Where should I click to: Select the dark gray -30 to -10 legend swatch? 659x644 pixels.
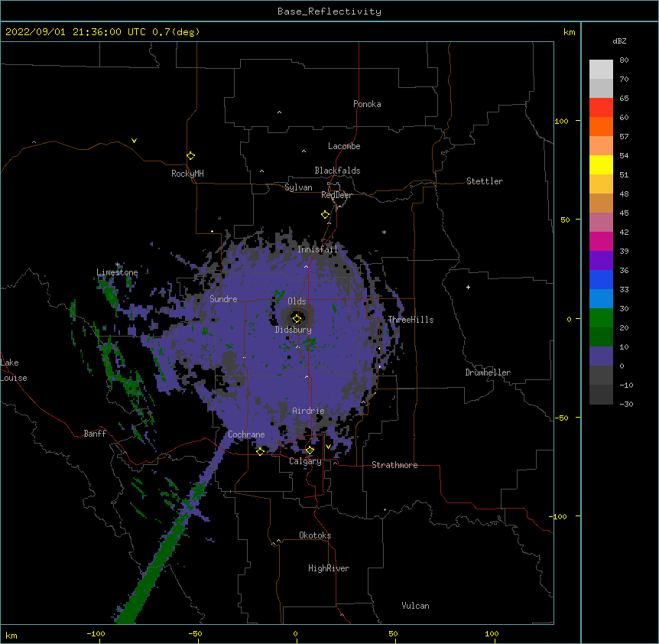click(601, 395)
